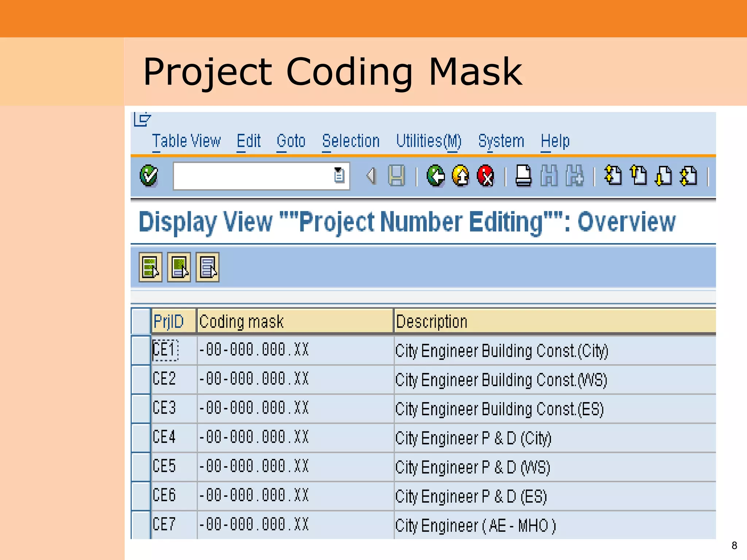This screenshot has width=747, height=560.
Task: Click the Select Block icon
Action: click(x=179, y=267)
